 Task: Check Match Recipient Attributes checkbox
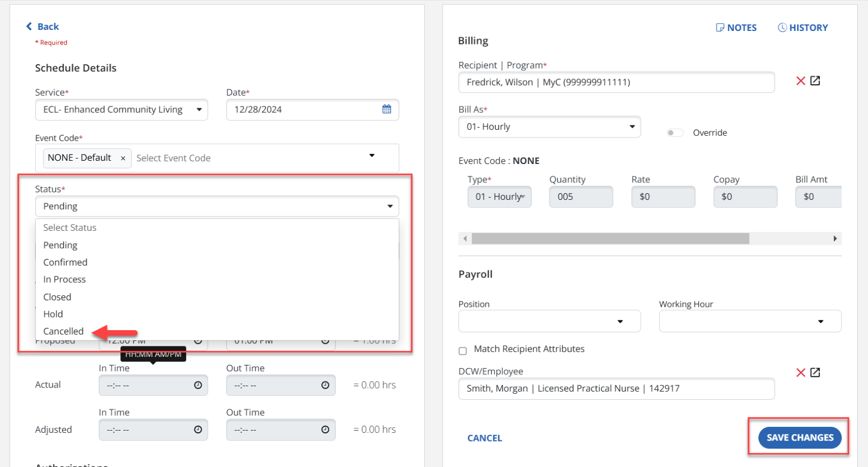click(463, 351)
